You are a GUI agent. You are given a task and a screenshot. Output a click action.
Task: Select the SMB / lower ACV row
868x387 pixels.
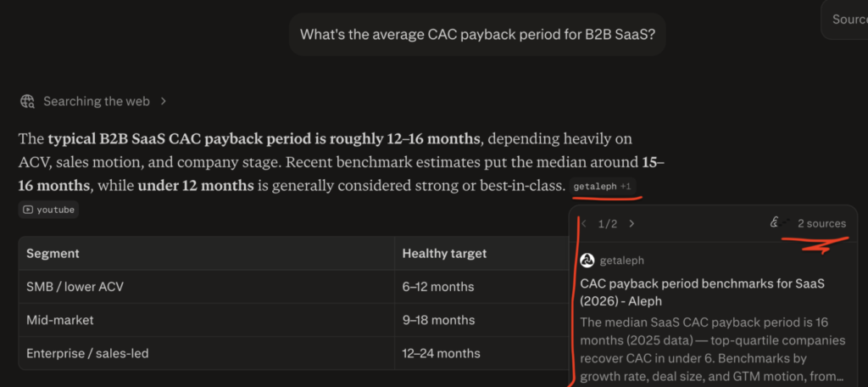point(294,287)
